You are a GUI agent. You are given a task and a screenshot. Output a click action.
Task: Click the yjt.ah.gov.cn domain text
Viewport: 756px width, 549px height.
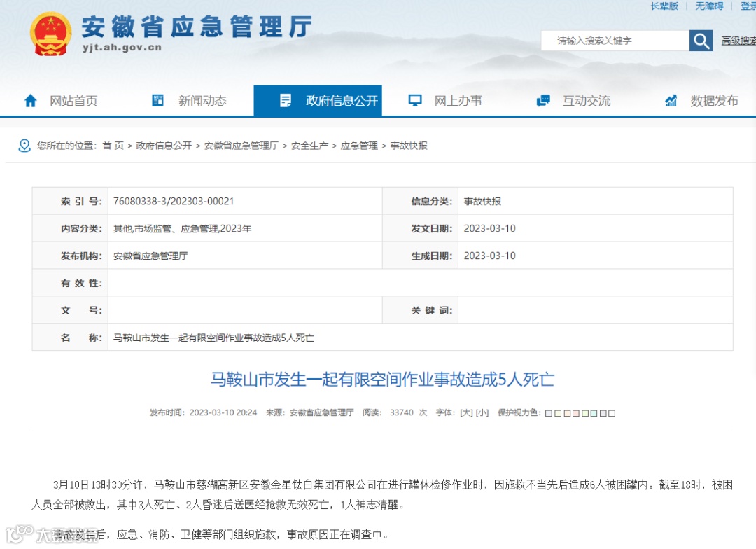[122, 48]
